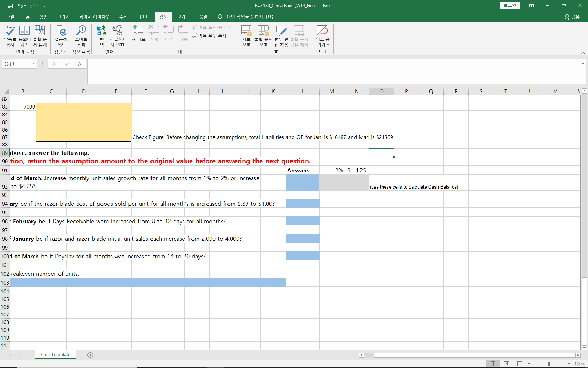Insert a 새 메모 new comment
This screenshot has height=368, width=588.
pos(138,33)
